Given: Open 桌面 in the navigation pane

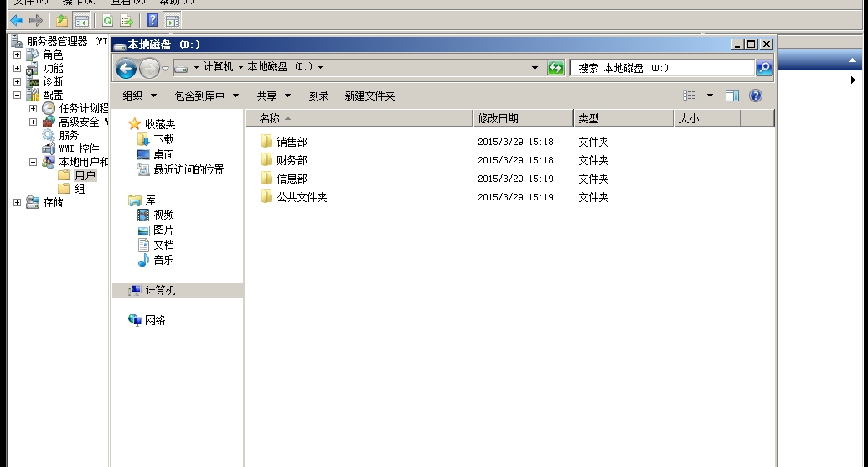Looking at the screenshot, I should [164, 154].
